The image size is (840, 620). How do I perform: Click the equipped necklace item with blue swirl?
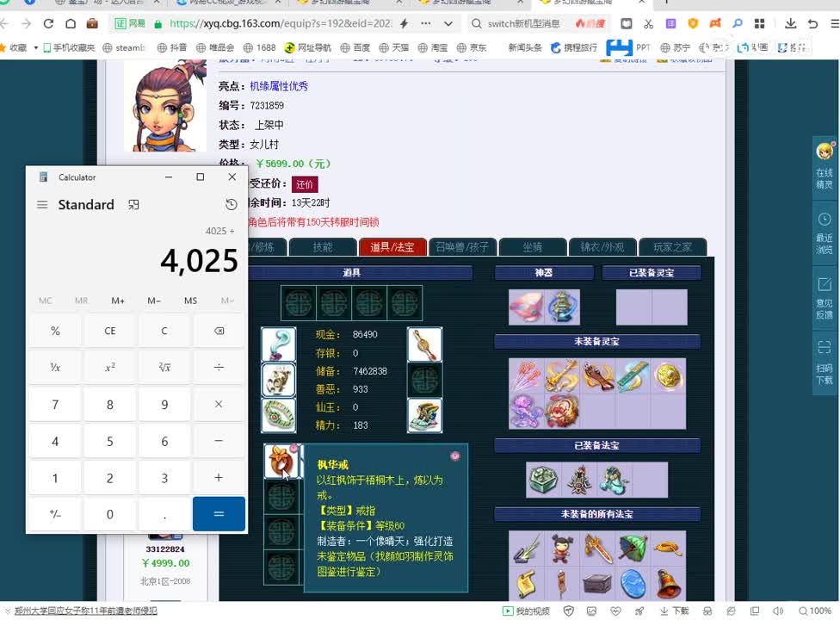[279, 344]
